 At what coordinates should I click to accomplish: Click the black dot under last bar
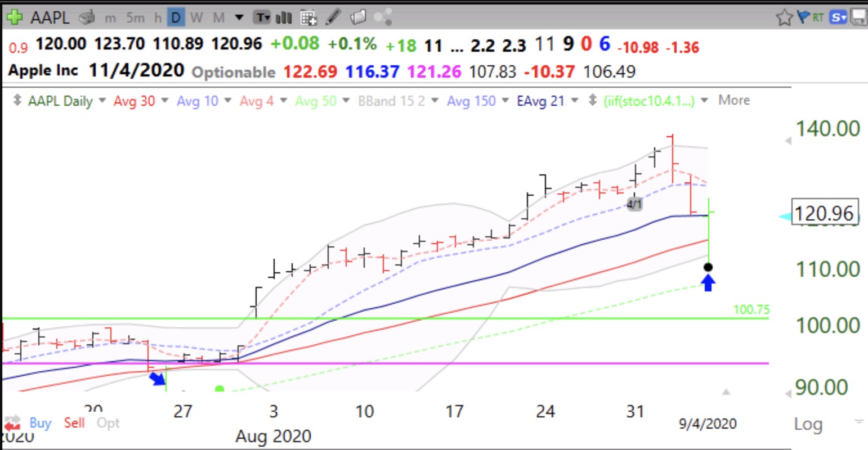coord(708,267)
